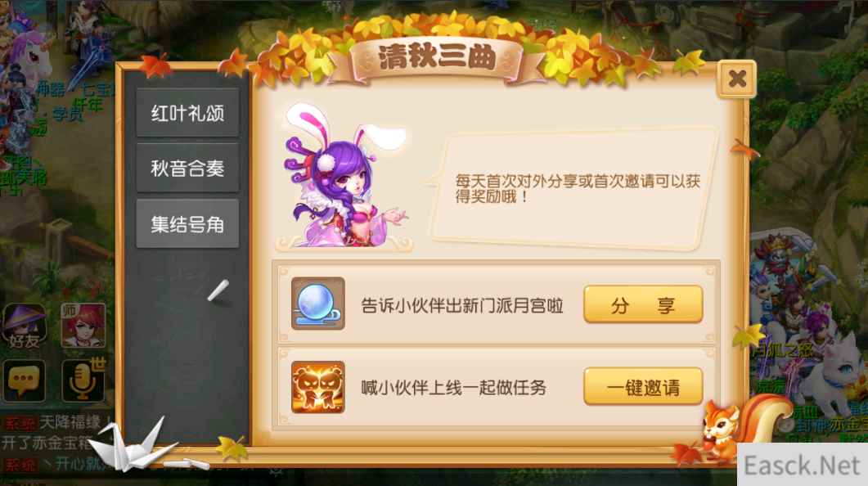Click the chalk stick on the blackboard
Image resolution: width=868 pixels, height=486 pixels.
point(218,290)
